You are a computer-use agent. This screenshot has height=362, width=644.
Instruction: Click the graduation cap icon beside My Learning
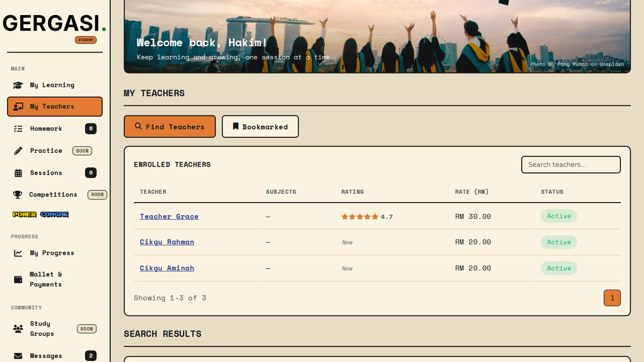click(18, 85)
